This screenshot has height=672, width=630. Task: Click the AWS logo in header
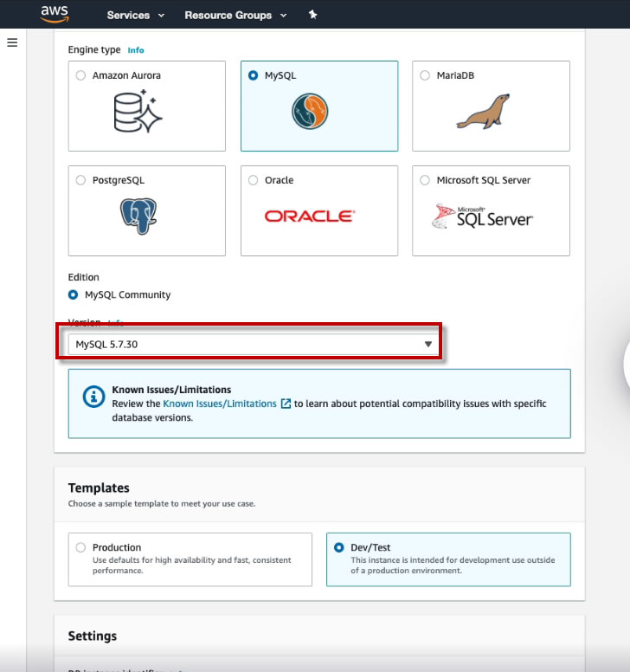pos(55,14)
